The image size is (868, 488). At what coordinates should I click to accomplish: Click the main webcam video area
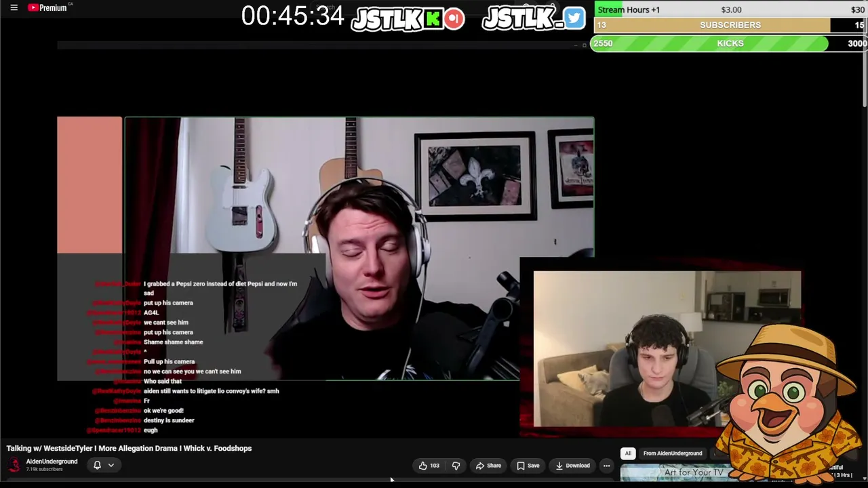pos(359,248)
